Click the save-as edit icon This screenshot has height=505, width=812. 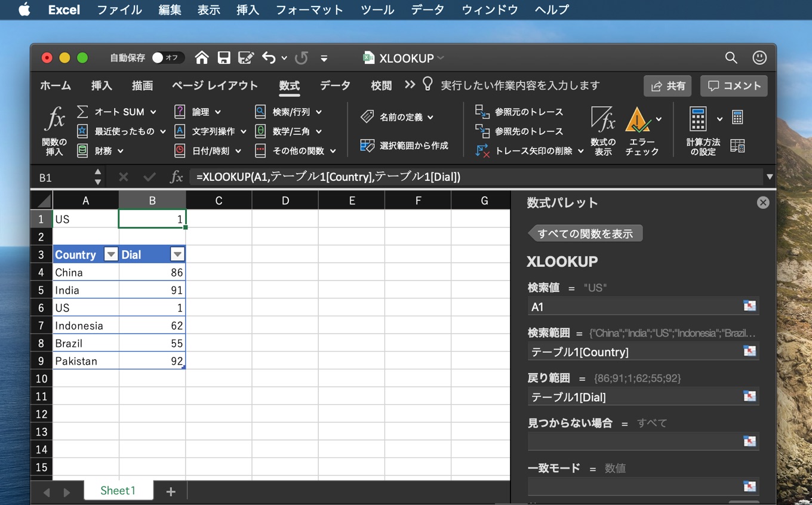pyautogui.click(x=246, y=58)
